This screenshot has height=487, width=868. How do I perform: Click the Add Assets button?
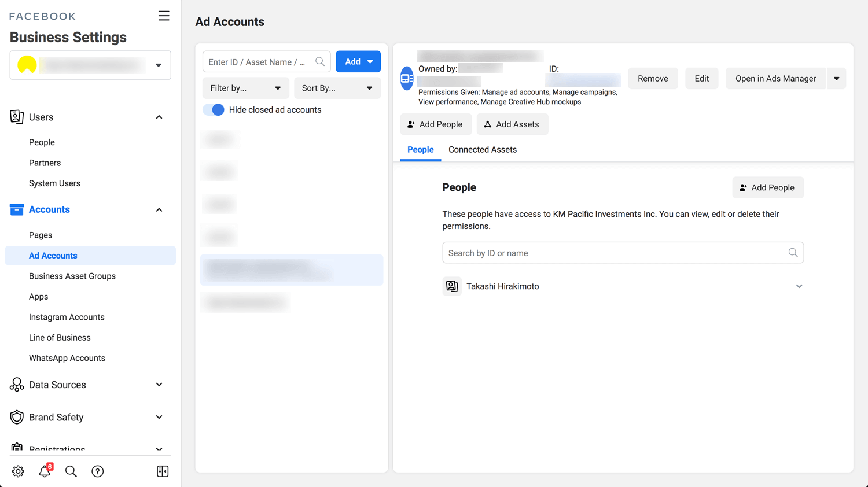click(x=512, y=124)
